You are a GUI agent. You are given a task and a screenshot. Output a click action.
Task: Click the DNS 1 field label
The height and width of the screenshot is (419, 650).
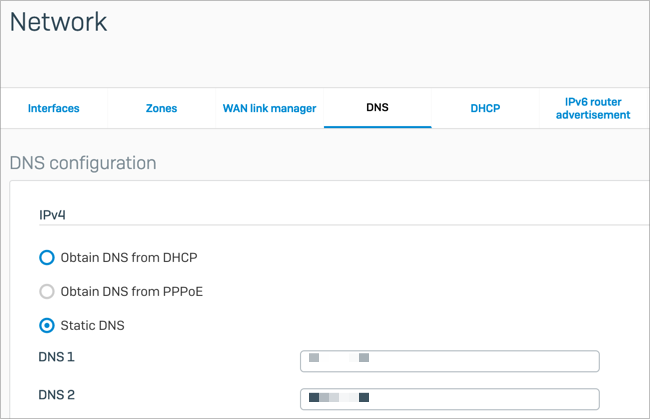[x=56, y=357]
